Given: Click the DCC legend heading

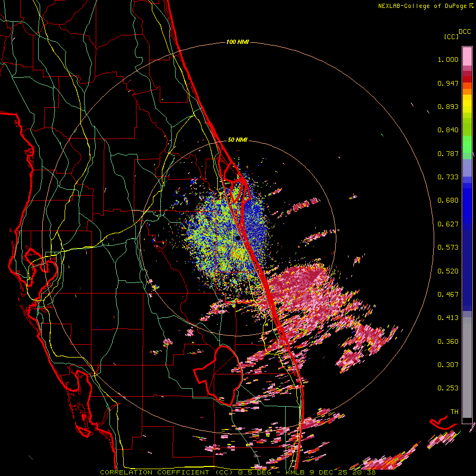Looking at the screenshot, I should [464, 32].
